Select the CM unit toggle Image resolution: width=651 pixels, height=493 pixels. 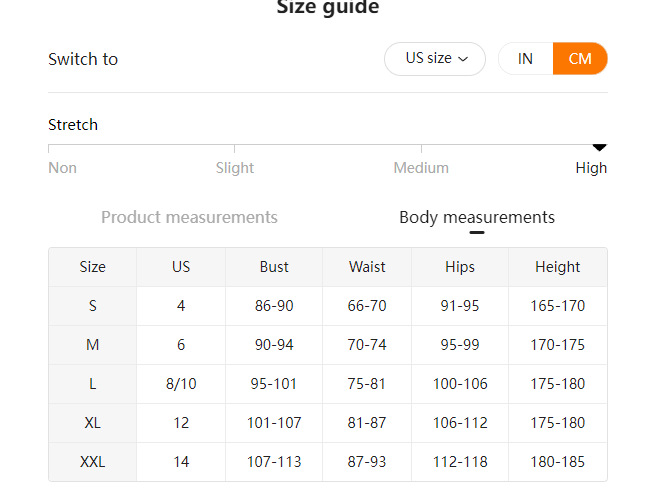pos(580,59)
